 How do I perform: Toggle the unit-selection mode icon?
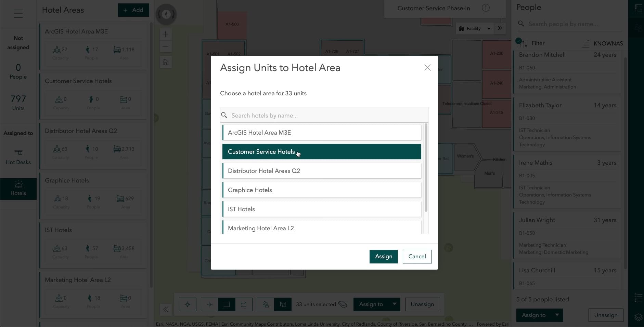point(283,304)
